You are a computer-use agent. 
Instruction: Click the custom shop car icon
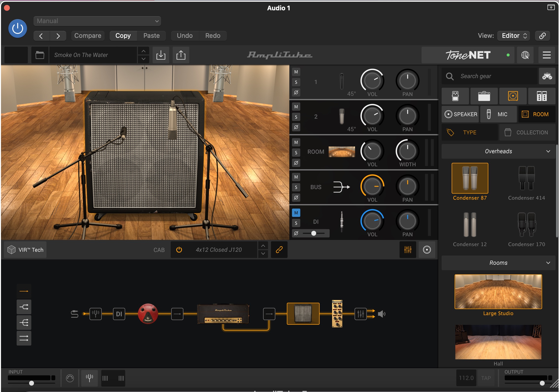click(547, 76)
